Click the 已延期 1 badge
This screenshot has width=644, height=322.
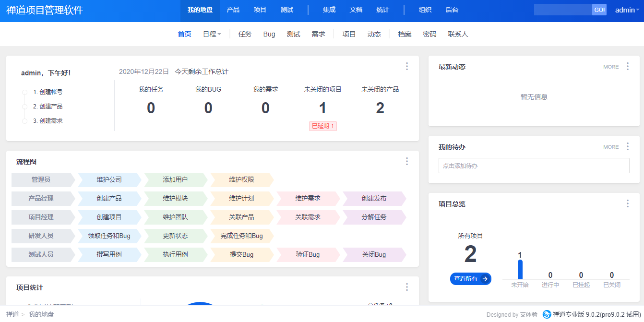pos(323,126)
